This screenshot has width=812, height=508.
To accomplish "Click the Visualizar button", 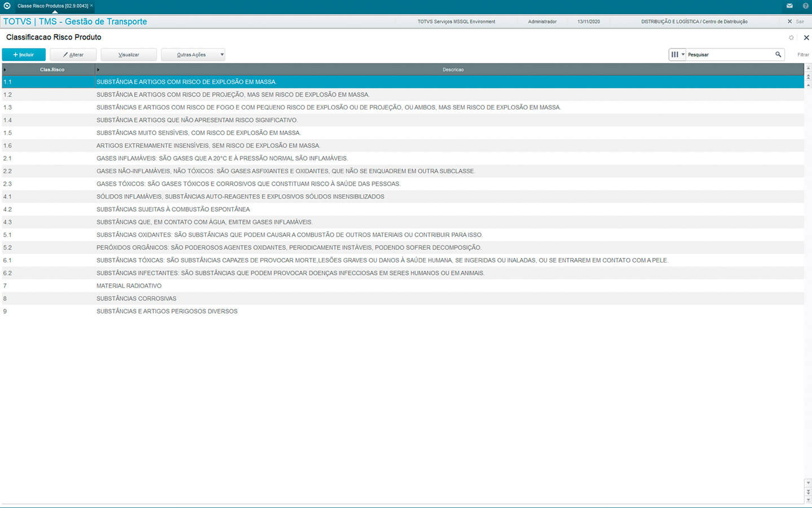I will 129,55.
